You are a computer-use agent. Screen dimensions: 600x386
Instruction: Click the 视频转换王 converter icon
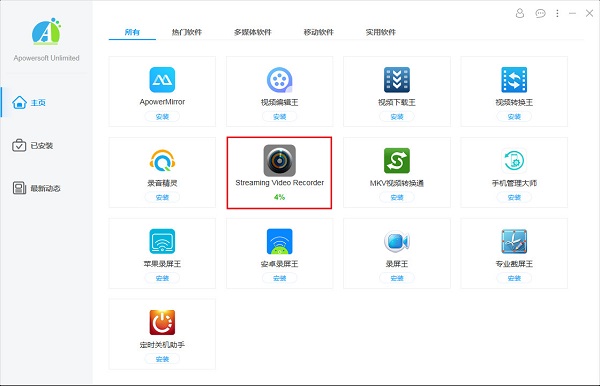[x=514, y=80]
